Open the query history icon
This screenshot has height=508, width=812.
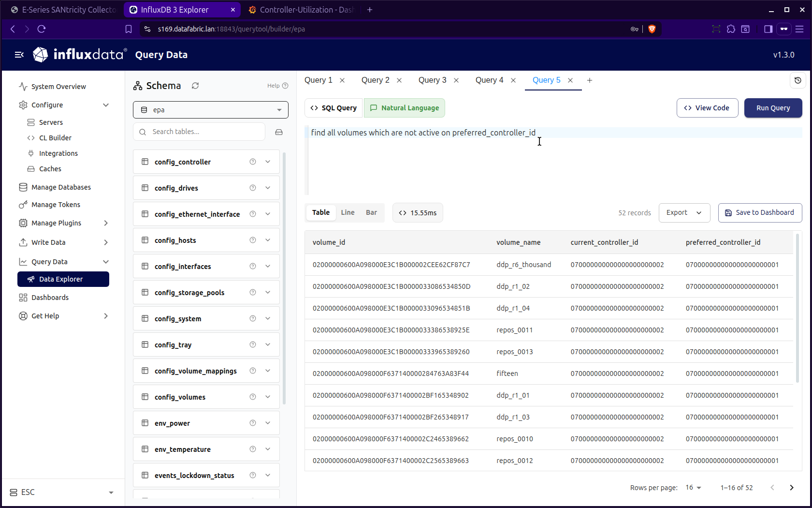click(798, 80)
